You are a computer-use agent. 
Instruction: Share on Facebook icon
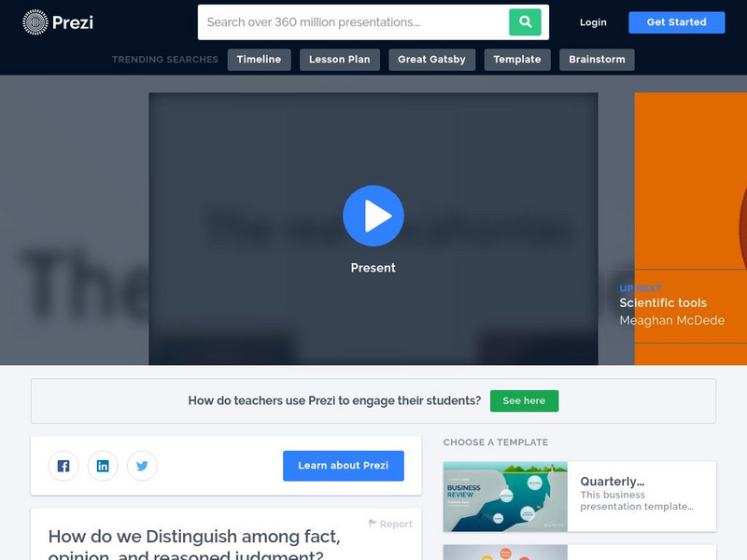pos(63,466)
